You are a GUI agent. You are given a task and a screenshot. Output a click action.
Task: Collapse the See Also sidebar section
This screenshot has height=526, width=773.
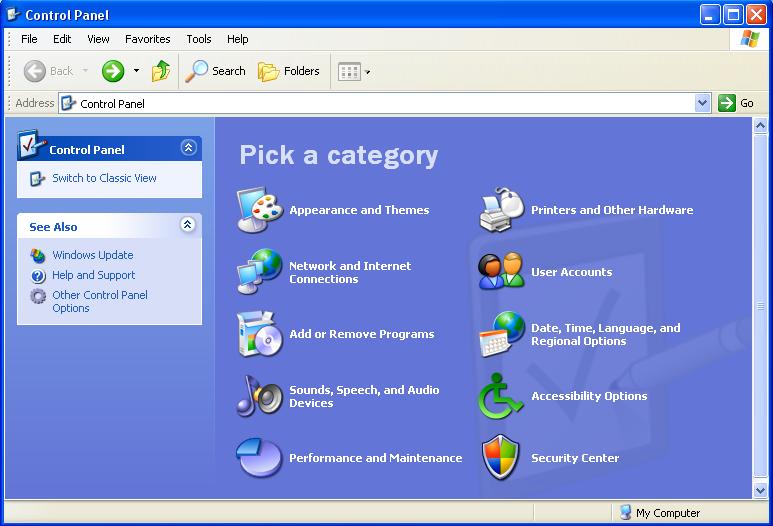point(187,225)
